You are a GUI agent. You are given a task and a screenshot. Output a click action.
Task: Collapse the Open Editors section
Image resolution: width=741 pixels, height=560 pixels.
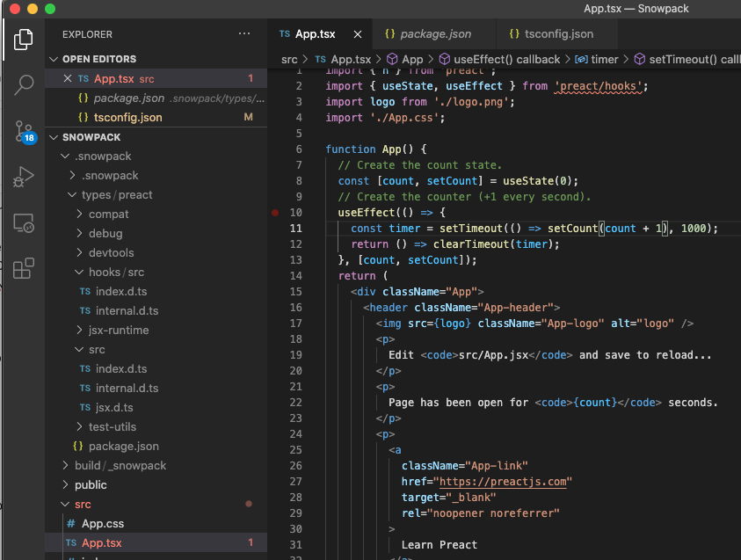tap(54, 59)
